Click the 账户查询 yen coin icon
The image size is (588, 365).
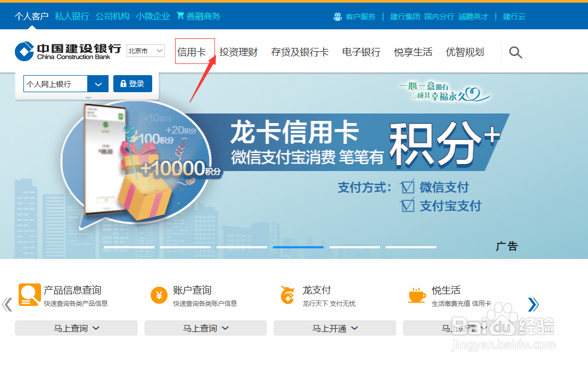[159, 295]
